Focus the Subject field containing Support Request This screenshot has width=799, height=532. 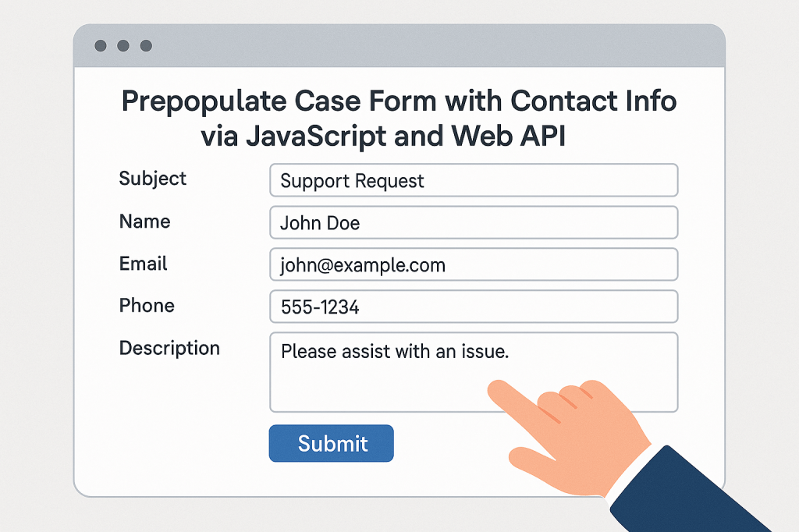473,180
